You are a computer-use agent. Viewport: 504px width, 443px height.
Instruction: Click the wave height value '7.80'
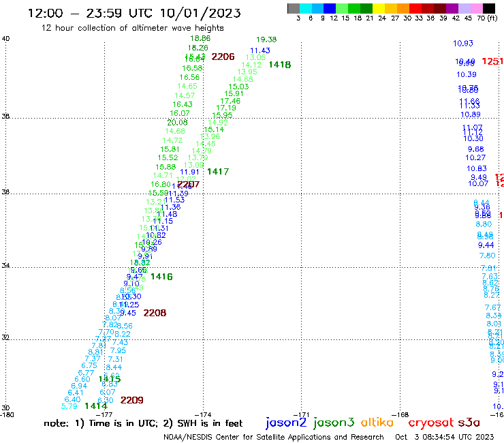487,256
